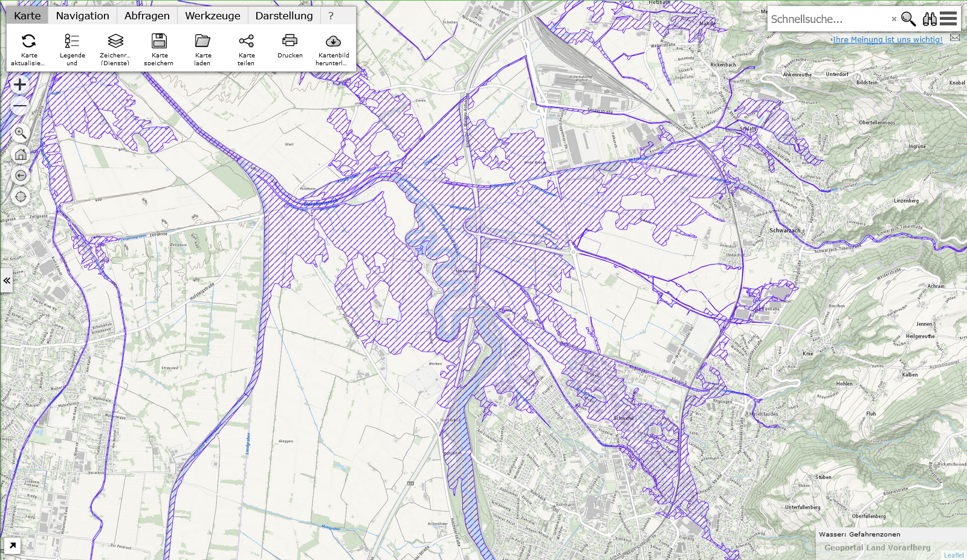Open the hamburger menu at top right
The height and width of the screenshot is (560, 967).
[948, 19]
